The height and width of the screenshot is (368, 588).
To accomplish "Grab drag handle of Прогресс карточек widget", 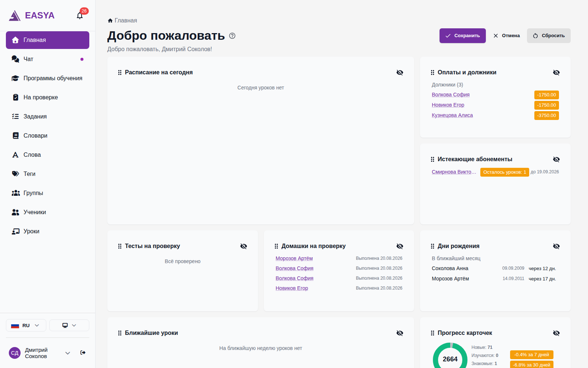I will click(x=433, y=333).
